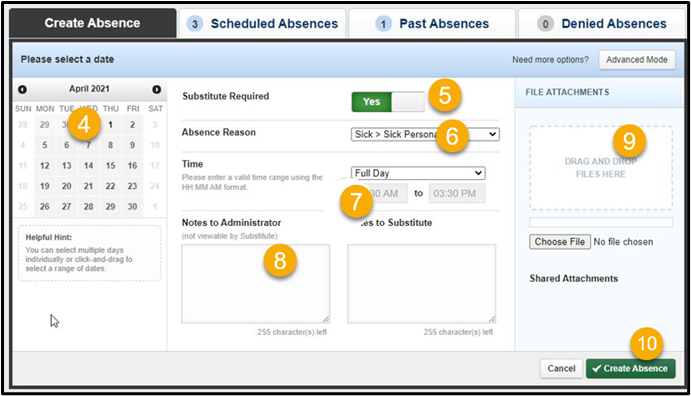Select April 15 on the calendar
Viewport: 691px width, 396px height.
coord(111,166)
